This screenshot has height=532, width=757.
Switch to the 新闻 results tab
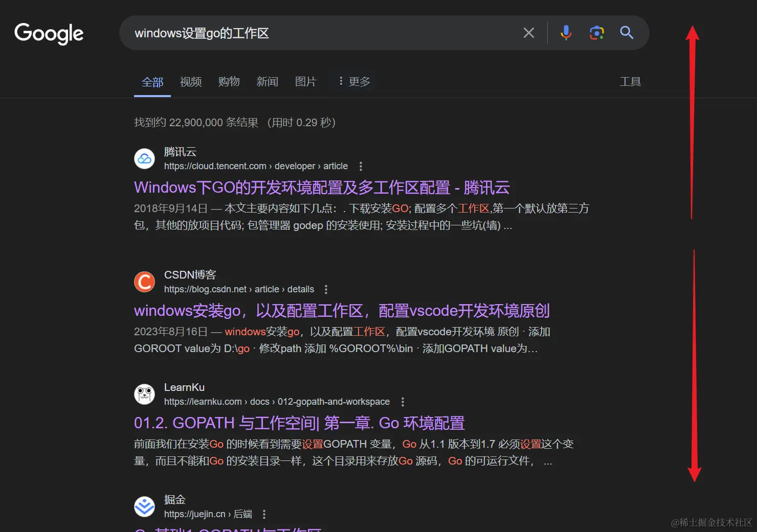[x=267, y=82]
